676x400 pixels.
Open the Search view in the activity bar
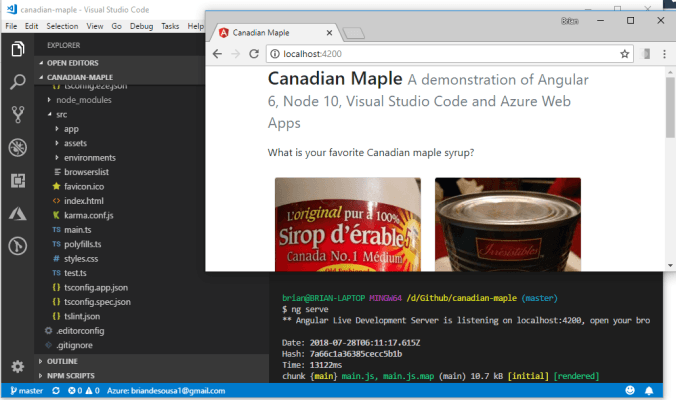click(x=18, y=81)
